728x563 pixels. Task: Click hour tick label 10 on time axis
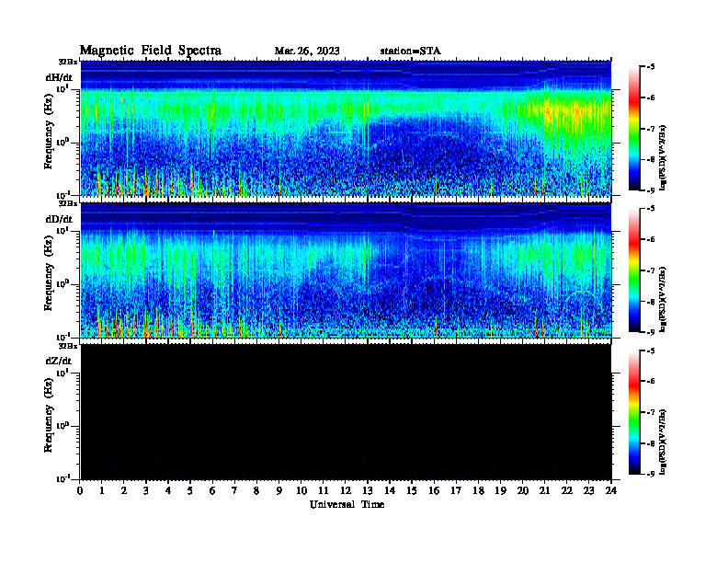tap(301, 491)
